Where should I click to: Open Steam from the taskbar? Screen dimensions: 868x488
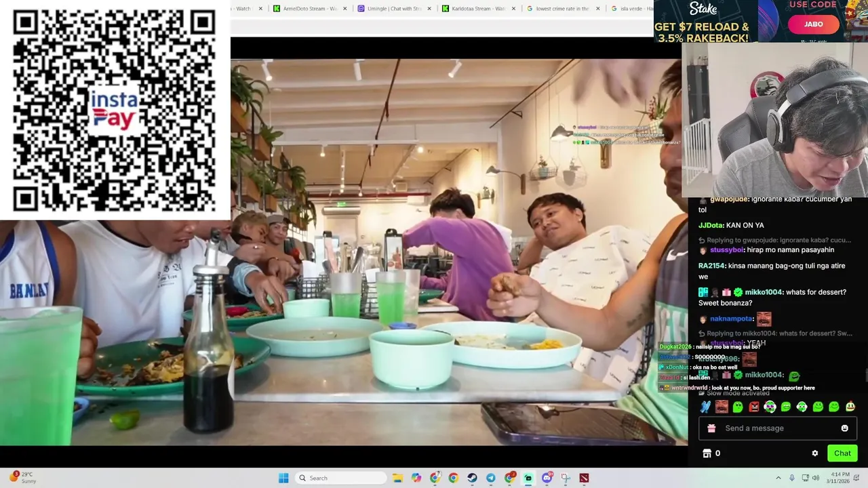pyautogui.click(x=472, y=478)
